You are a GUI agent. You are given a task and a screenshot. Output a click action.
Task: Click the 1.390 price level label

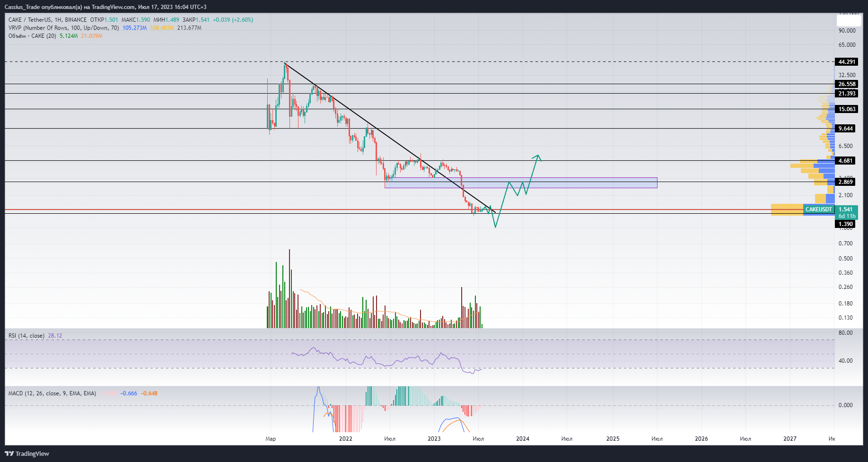pos(845,224)
